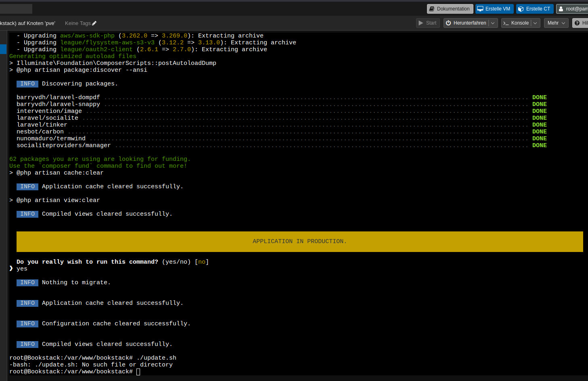The width and height of the screenshot is (588, 381).
Task: Open the root@pam user menu
Action: click(x=572, y=9)
